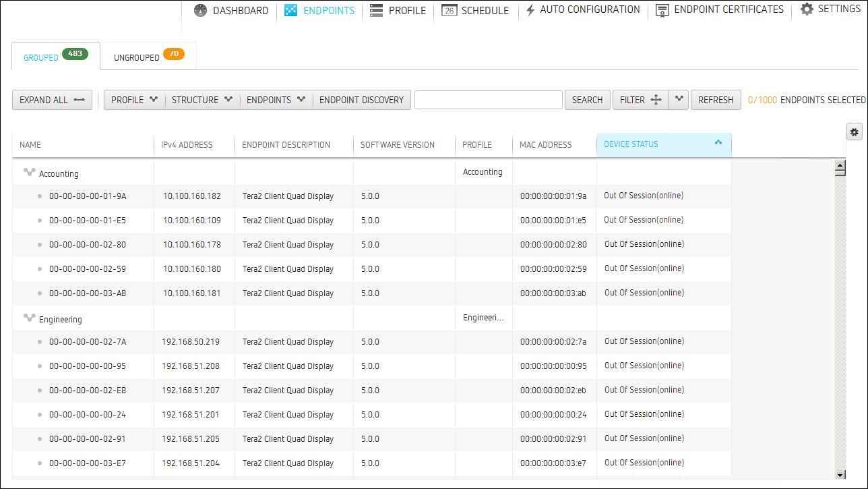
Task: Select endpoint 00-00-00-00-02-80
Action: 88,245
